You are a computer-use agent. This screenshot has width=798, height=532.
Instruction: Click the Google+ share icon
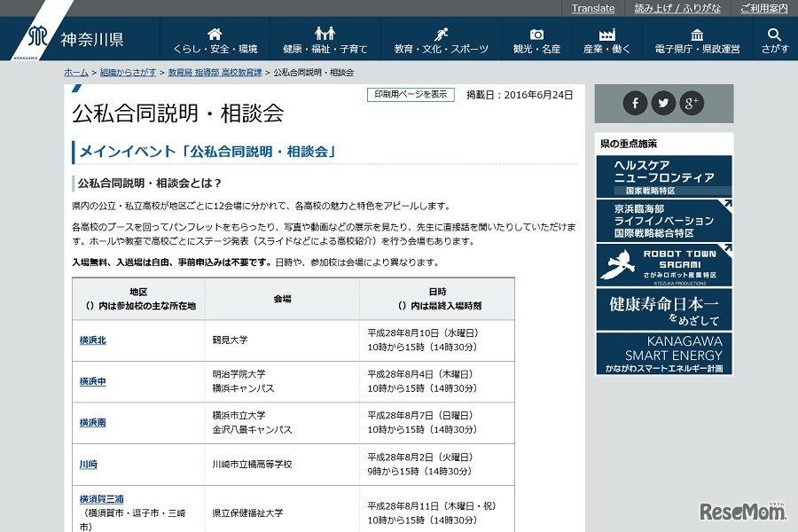pyautogui.click(x=692, y=104)
